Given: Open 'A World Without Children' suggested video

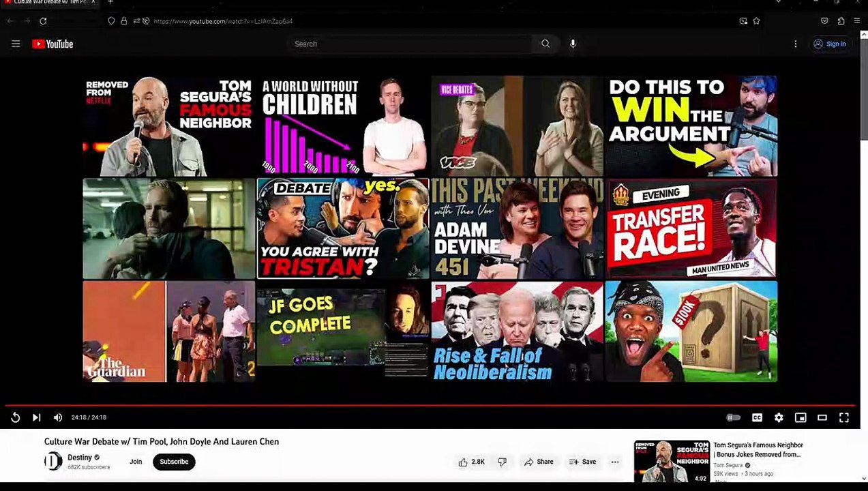Looking at the screenshot, I should tap(343, 126).
